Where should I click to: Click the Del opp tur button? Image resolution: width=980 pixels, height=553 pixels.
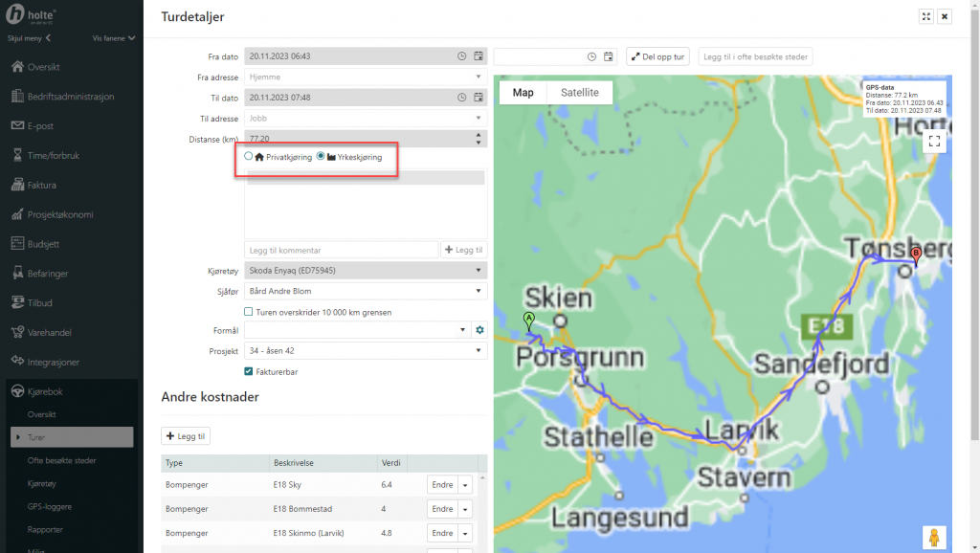(x=657, y=56)
